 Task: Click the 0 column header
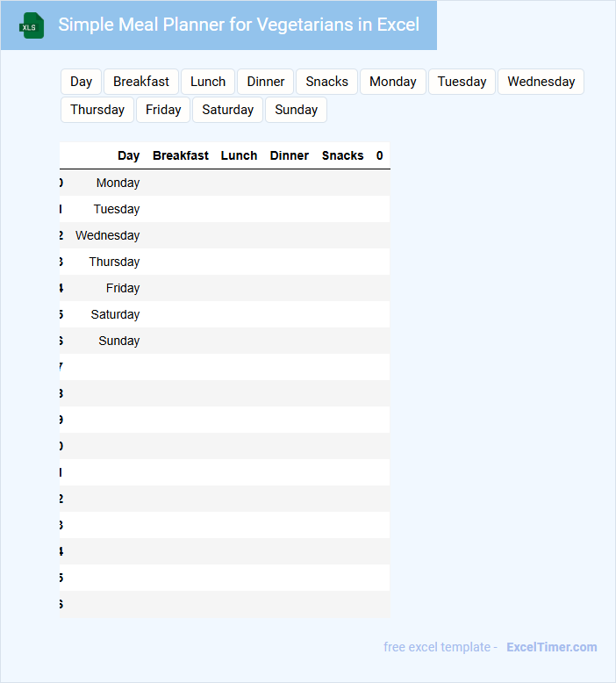pos(380,155)
